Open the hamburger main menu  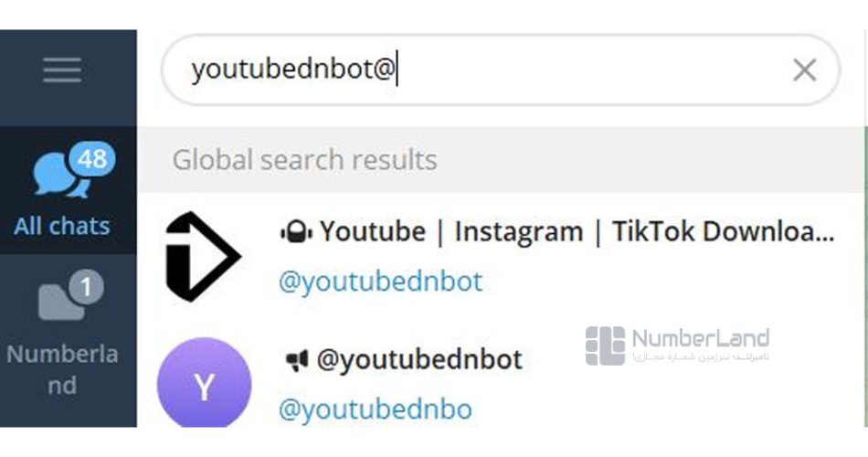pos(61,70)
